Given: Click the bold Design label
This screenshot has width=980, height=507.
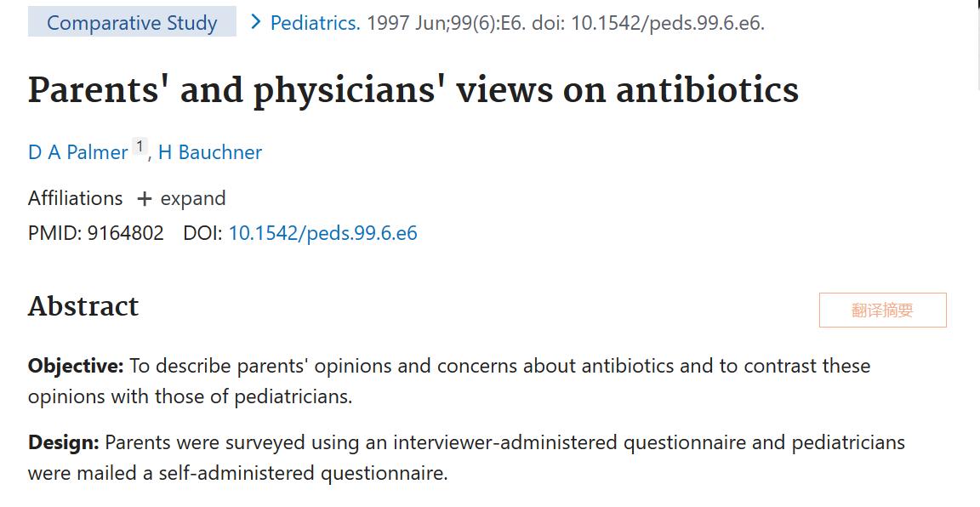Looking at the screenshot, I should pos(64,442).
